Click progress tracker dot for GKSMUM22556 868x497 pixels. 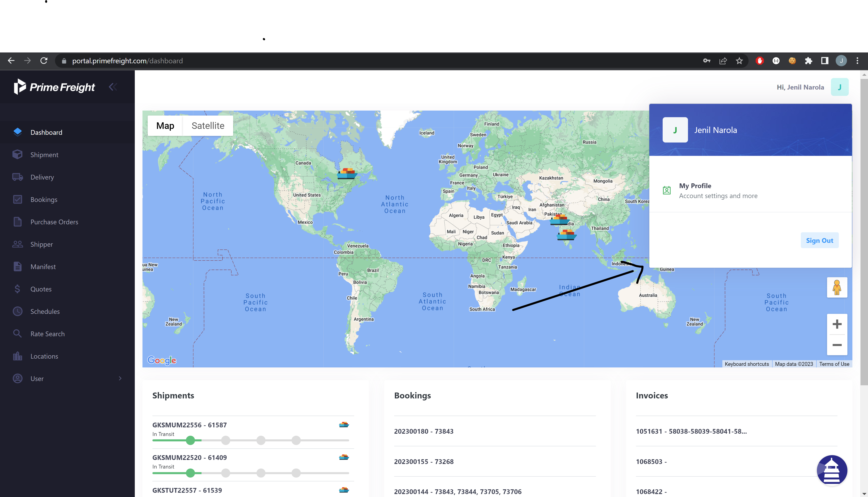click(x=190, y=440)
